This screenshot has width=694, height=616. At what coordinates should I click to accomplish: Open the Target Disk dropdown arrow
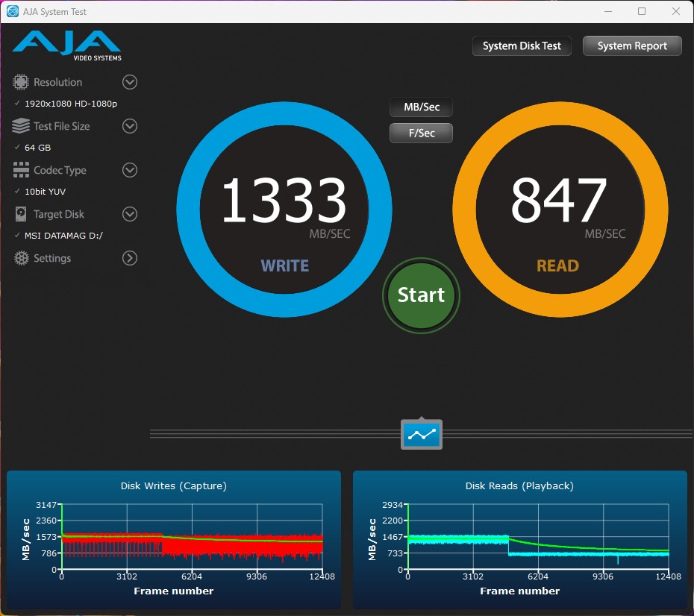tap(130, 214)
